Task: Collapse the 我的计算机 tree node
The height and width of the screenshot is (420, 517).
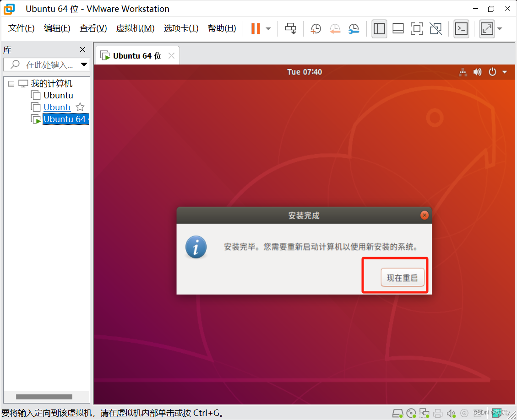Action: point(11,84)
